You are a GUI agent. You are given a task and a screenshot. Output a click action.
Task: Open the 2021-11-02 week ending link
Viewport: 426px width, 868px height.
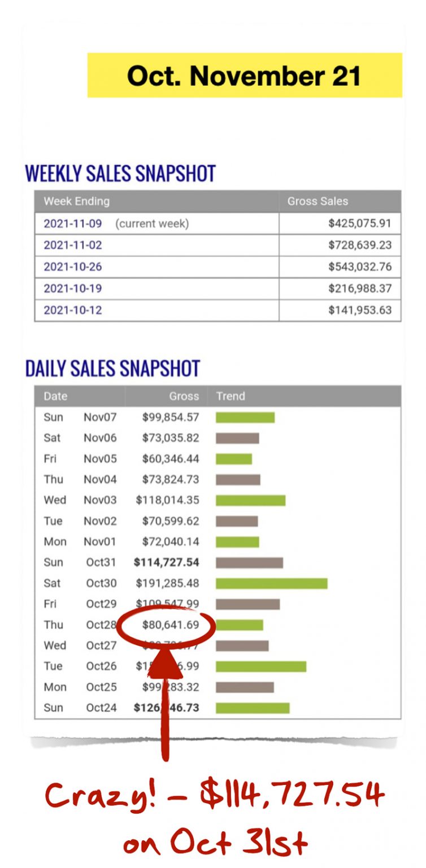[x=73, y=245]
